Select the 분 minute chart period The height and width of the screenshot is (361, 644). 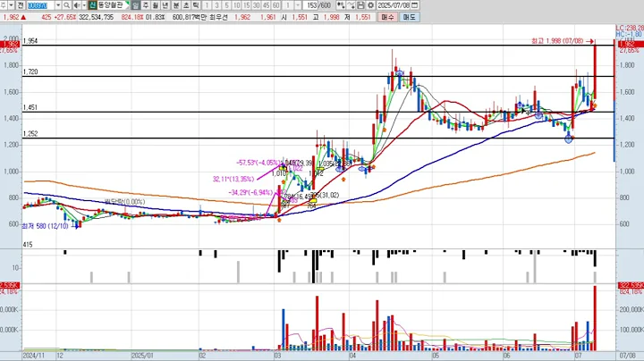[x=176, y=5]
